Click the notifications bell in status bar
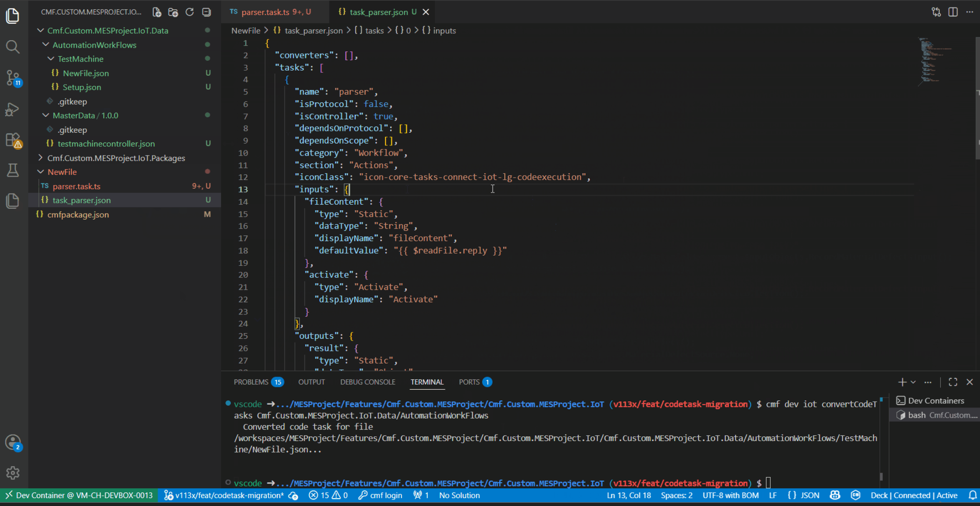The height and width of the screenshot is (506, 980). tap(973, 495)
